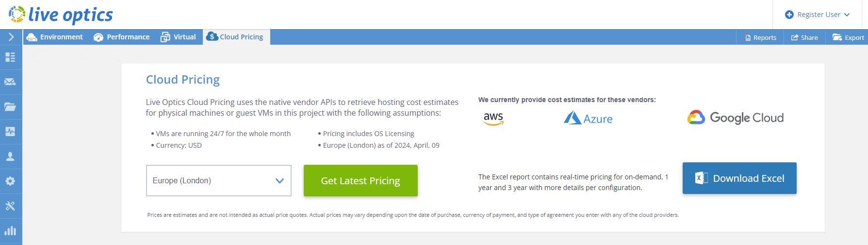The width and height of the screenshot is (868, 245).
Task: Click the envelope icon in sidebar
Action: pos(10,82)
